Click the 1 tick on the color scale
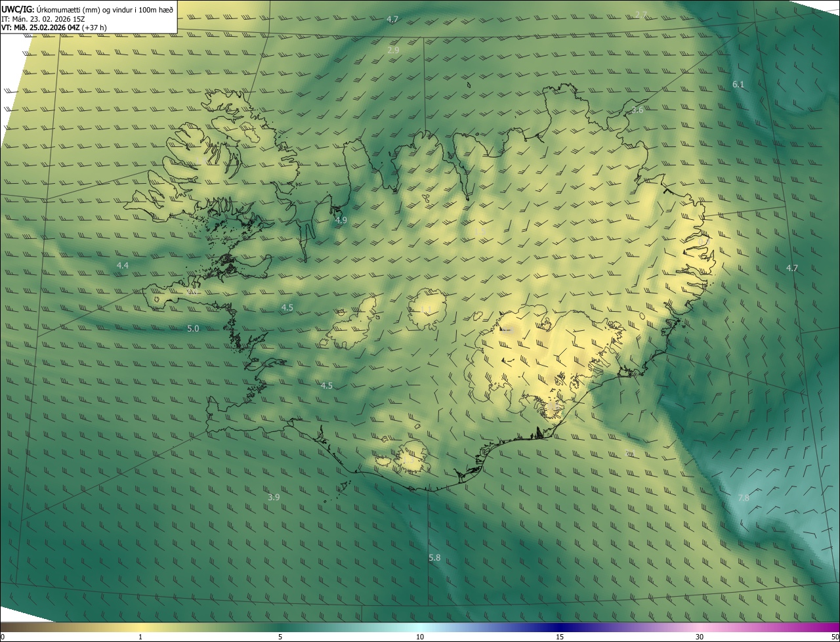Image resolution: width=840 pixels, height=642 pixels. click(140, 637)
